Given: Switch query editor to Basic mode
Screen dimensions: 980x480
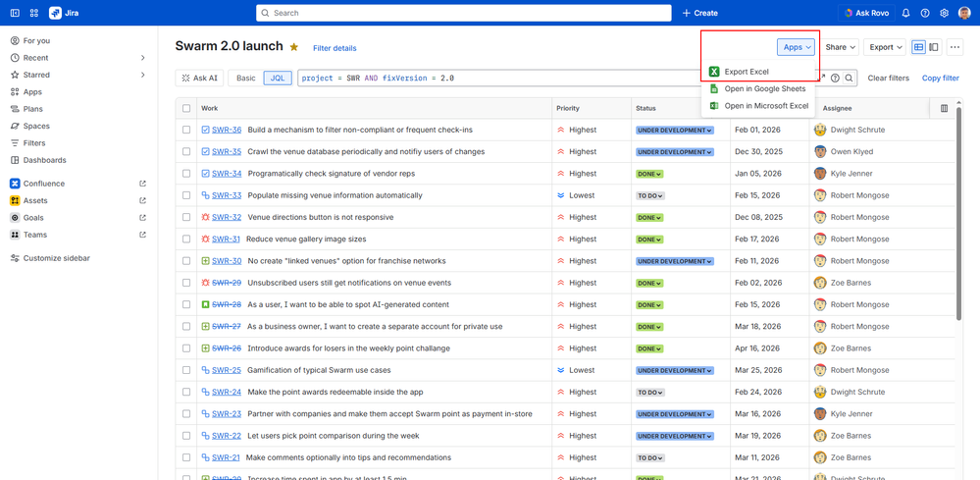Looking at the screenshot, I should (245, 79).
